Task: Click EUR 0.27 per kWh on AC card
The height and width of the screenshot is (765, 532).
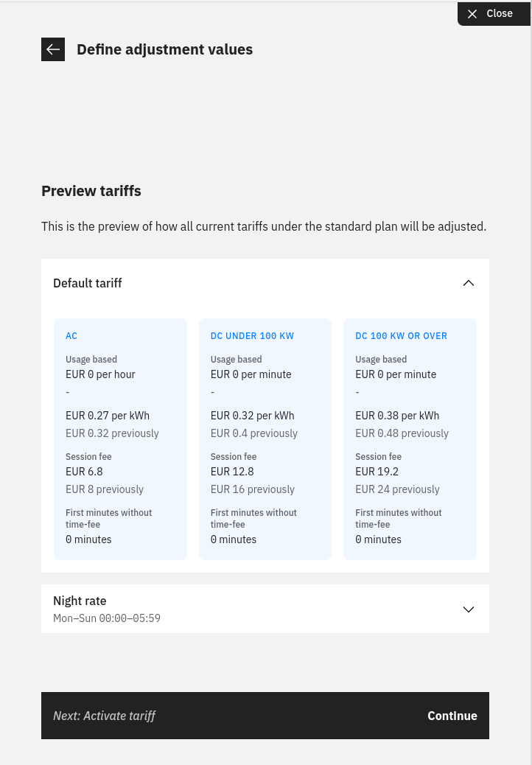Action: tap(108, 416)
